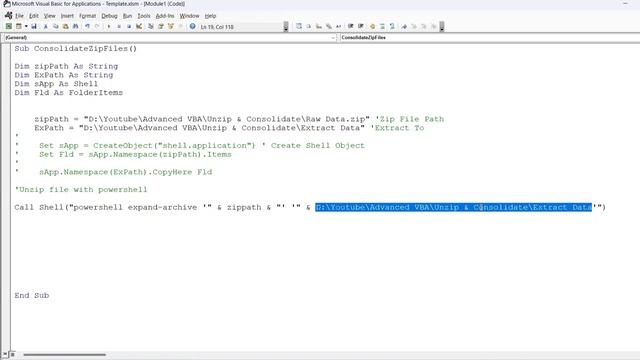
Task: Indent the selected code with the Indent icon
Action: click(x=351, y=27)
